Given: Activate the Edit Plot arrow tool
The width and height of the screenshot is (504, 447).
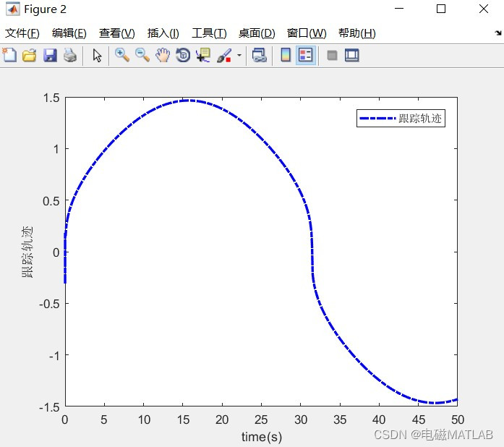Looking at the screenshot, I should 97,55.
